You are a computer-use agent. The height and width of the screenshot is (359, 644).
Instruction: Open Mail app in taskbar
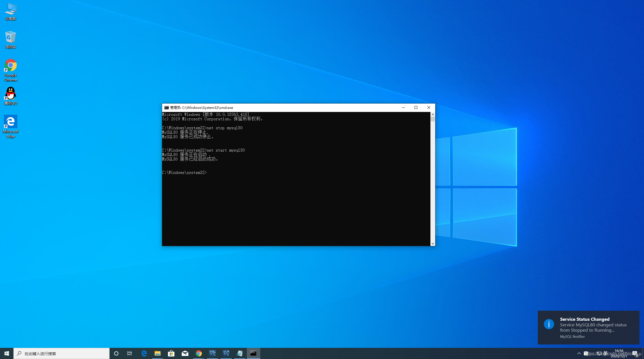pyautogui.click(x=185, y=353)
